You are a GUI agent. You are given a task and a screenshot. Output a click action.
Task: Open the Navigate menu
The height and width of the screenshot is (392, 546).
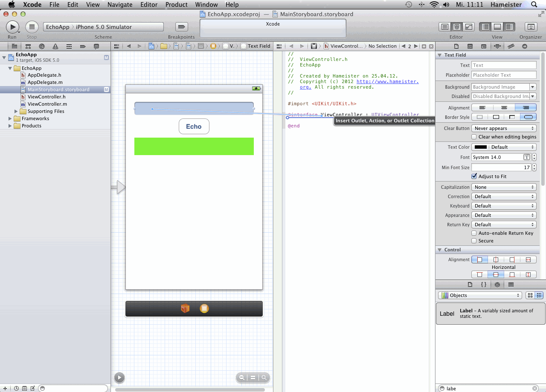click(x=120, y=5)
